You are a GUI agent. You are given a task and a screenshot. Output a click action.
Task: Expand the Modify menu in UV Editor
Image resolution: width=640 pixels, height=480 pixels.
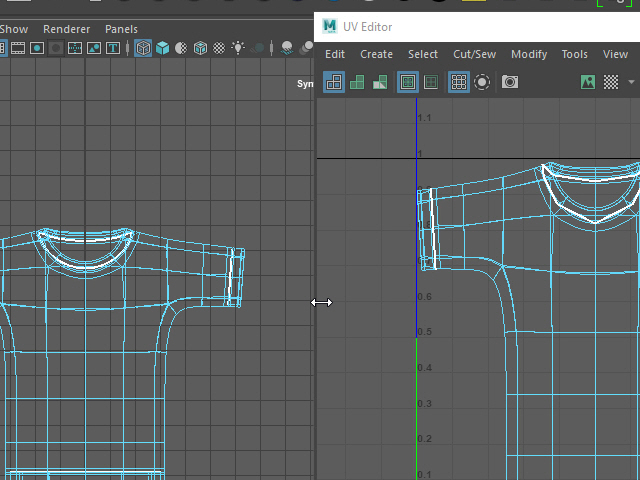coord(529,54)
